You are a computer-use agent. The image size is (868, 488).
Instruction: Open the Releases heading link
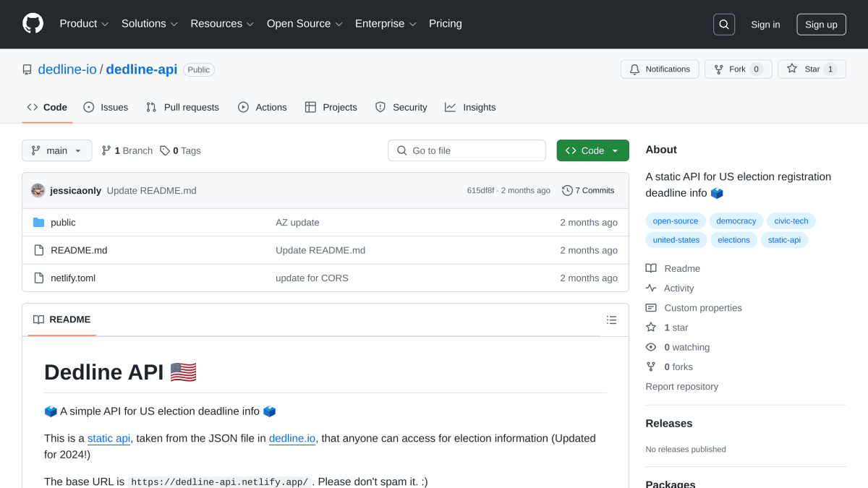(x=669, y=423)
